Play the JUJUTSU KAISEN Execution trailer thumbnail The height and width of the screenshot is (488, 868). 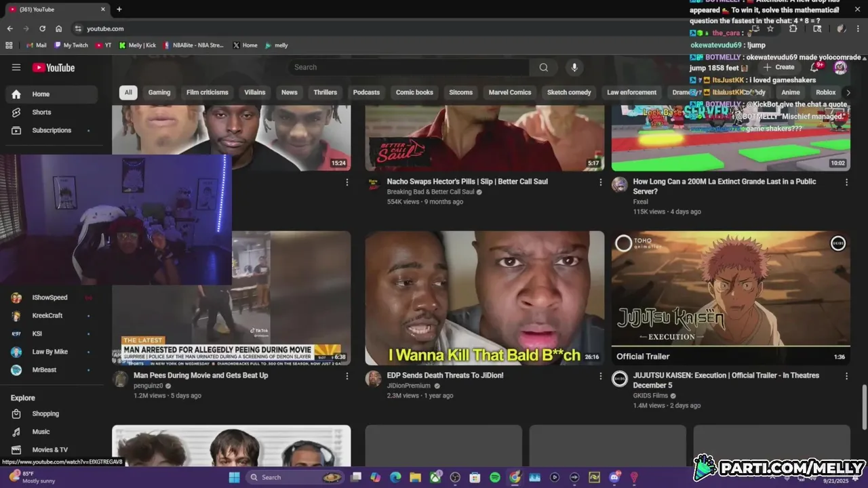pos(731,298)
